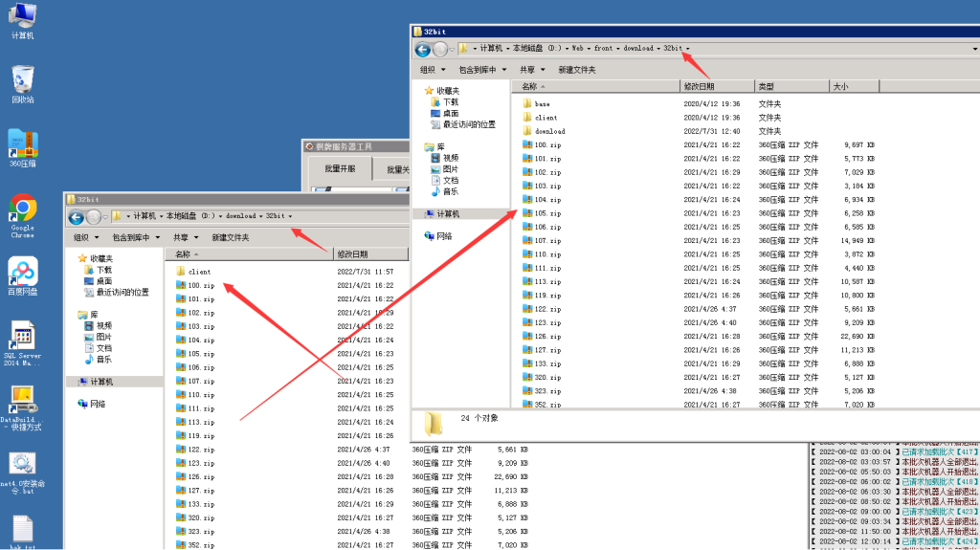Image resolution: width=980 pixels, height=550 pixels.
Task: Switch to the 批量开服 tab
Action: (x=340, y=168)
